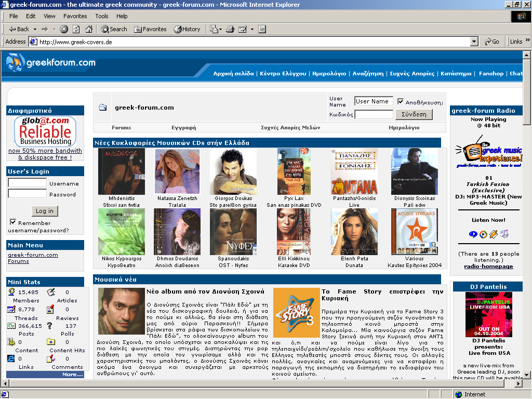Click the Log in button in User's Login
Screen dimensions: 532x399
[45, 211]
